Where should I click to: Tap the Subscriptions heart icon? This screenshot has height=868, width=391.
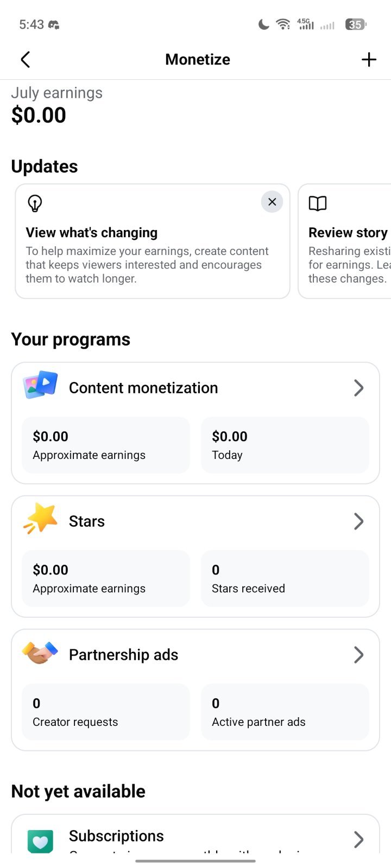coord(40,841)
